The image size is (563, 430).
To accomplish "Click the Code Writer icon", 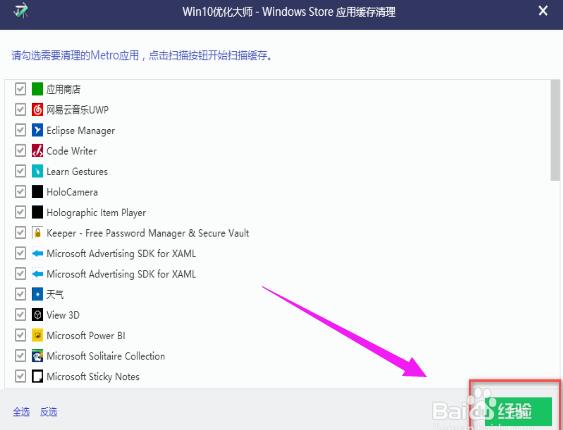I will [37, 151].
